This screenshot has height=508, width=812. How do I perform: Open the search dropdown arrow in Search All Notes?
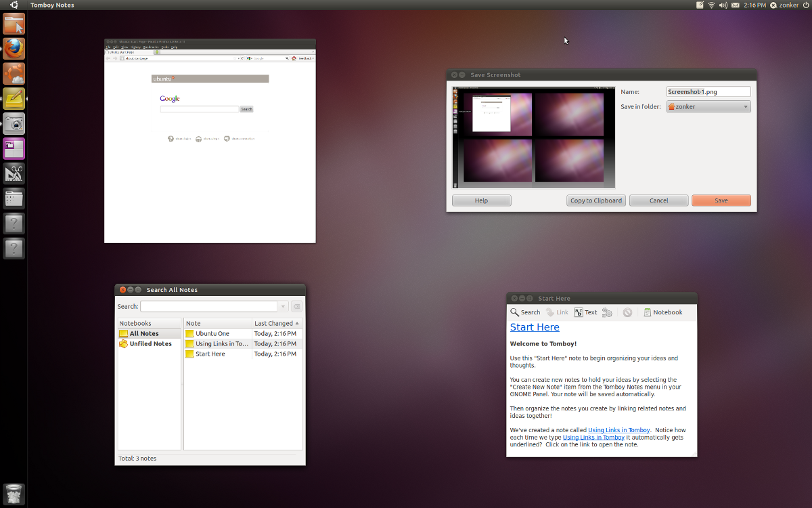pyautogui.click(x=284, y=306)
